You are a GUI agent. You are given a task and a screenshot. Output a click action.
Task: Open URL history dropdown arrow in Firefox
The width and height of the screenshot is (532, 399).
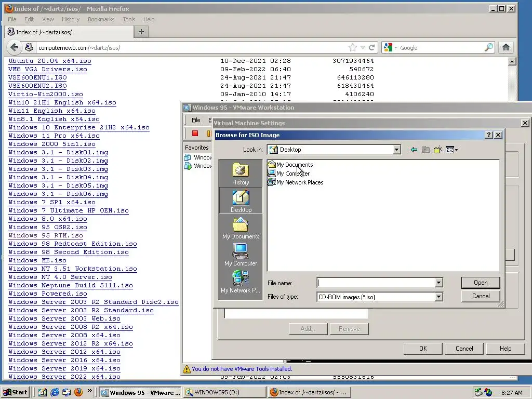point(363,47)
